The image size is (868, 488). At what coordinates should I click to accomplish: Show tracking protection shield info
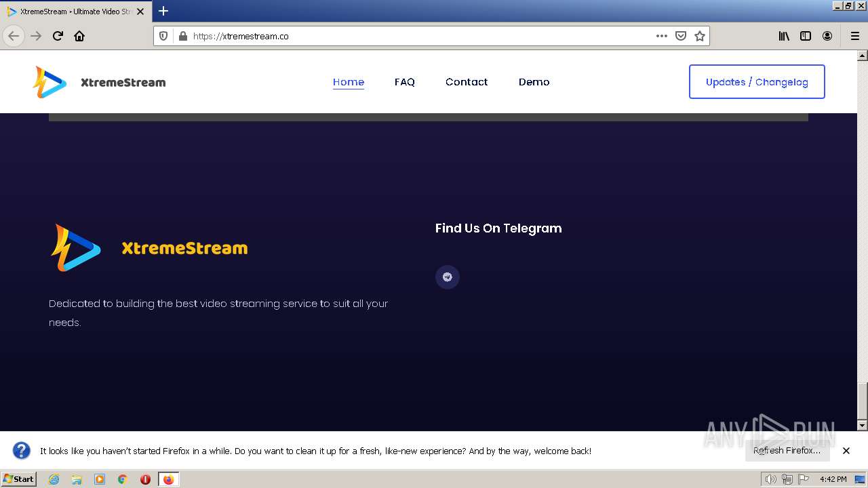coord(163,36)
